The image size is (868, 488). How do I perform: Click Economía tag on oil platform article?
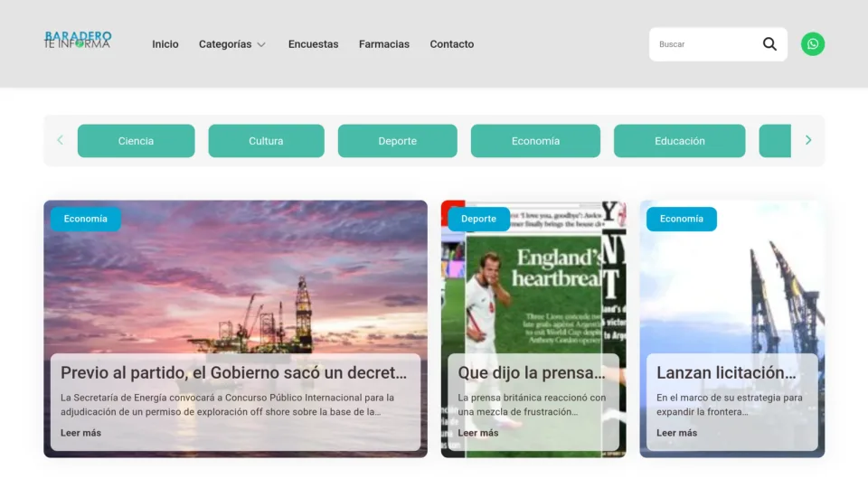pyautogui.click(x=85, y=219)
